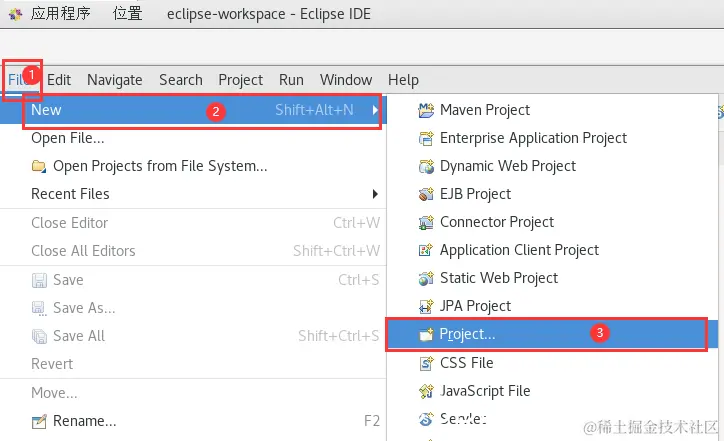Click the Maven Project icon
The width and height of the screenshot is (724, 441).
coord(426,110)
